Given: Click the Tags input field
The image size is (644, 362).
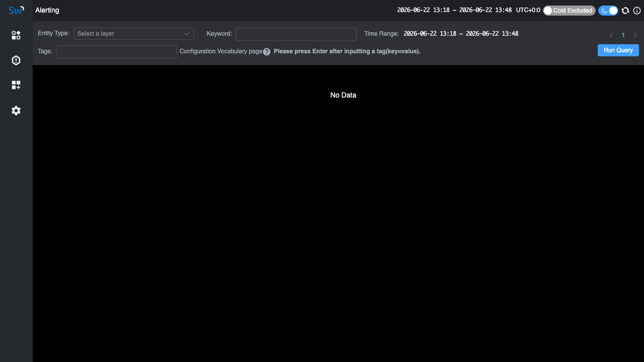Looking at the screenshot, I should tap(117, 52).
